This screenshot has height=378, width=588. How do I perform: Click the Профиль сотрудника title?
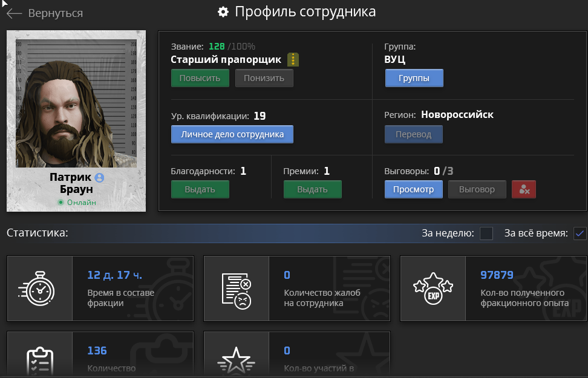305,12
